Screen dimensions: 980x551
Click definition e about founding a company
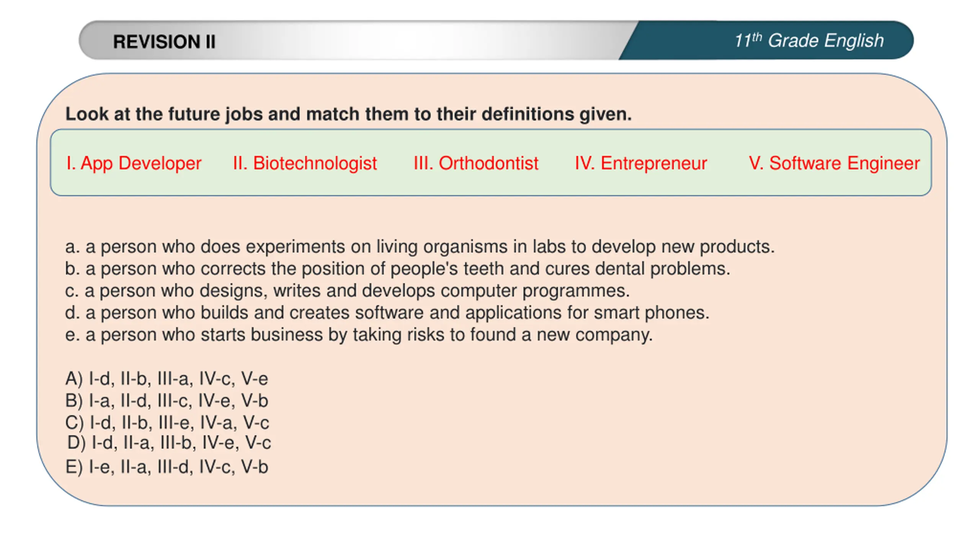pyautogui.click(x=359, y=335)
